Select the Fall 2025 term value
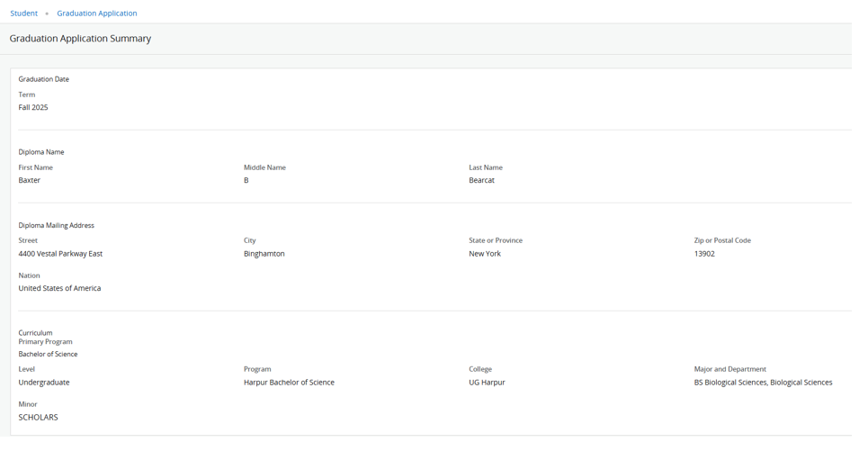868x451 pixels. 33,107
